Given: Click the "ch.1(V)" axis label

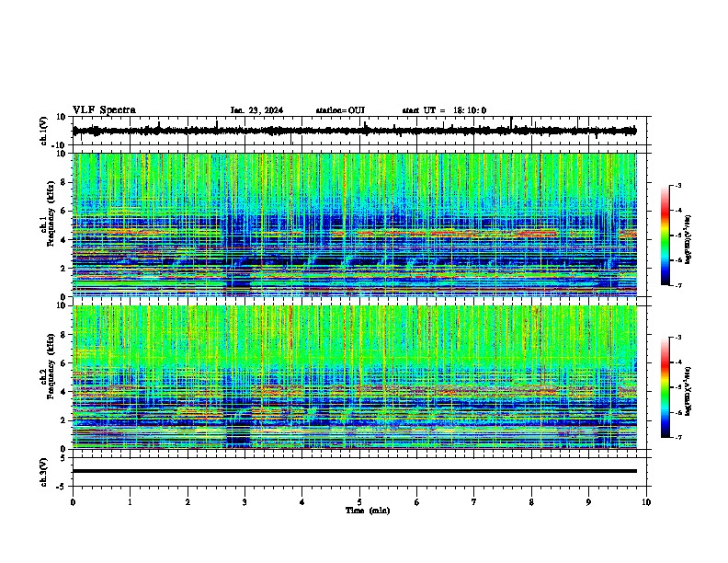Looking at the screenshot, I should (x=44, y=131).
